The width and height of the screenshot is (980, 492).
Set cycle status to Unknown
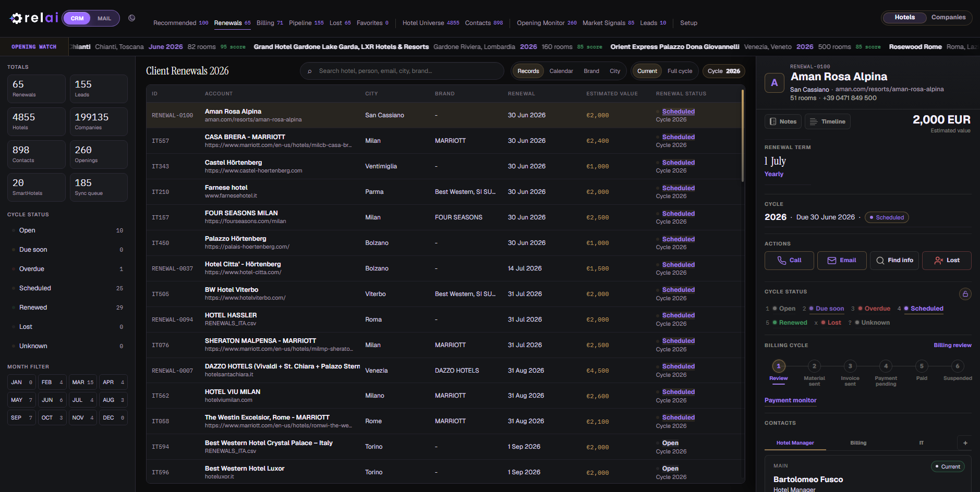[872, 323]
